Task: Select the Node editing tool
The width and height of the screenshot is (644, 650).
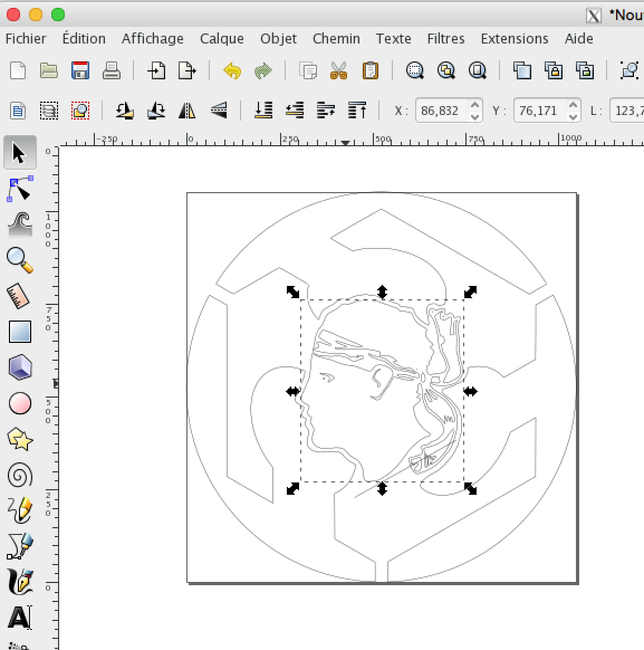Action: point(20,189)
